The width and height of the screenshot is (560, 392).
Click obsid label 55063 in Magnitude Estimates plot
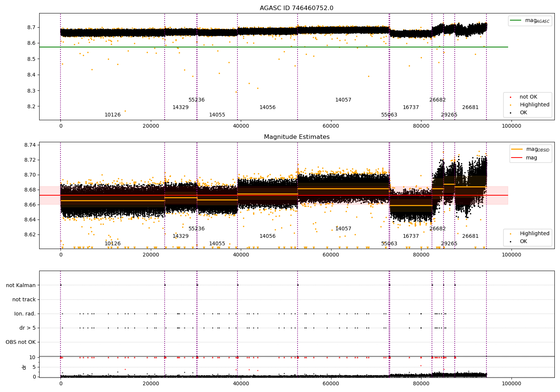(389, 244)
